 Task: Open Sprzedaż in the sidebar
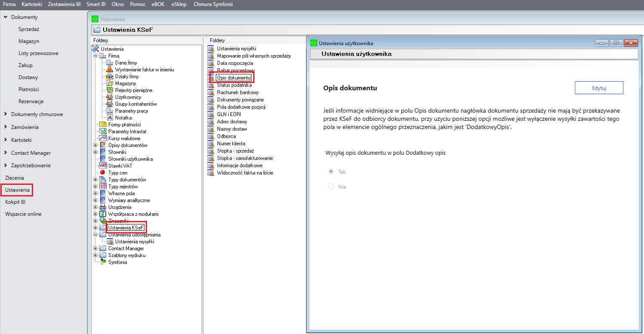(29, 29)
